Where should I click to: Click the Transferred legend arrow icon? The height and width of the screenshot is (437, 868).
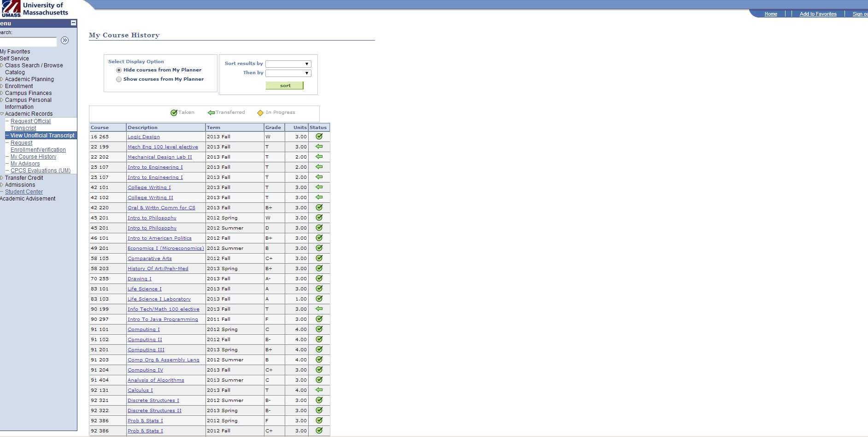coord(211,112)
